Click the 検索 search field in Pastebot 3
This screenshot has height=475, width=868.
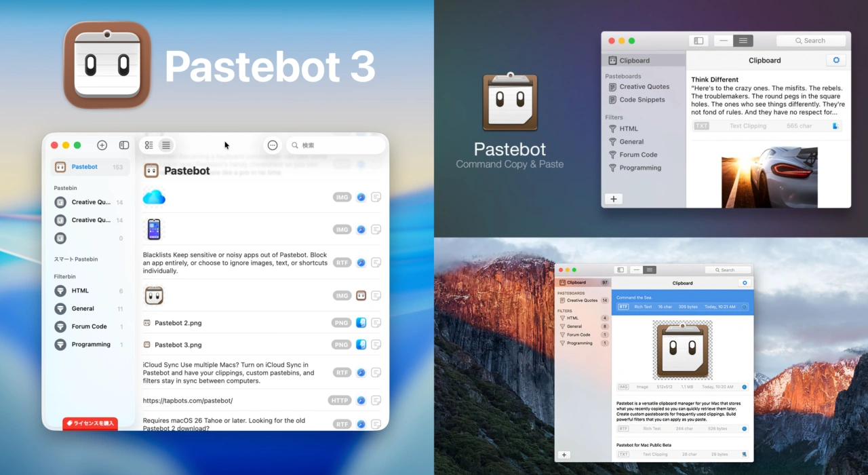(336, 145)
